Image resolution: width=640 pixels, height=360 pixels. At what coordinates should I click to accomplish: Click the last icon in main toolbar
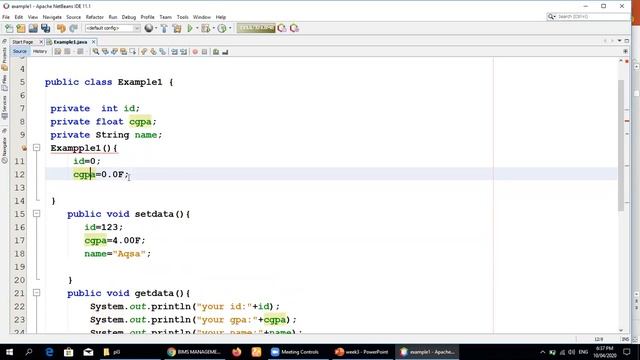coord(294,28)
